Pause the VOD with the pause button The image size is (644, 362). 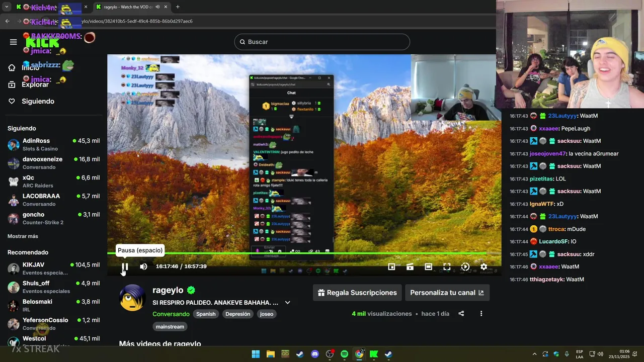pos(125,266)
